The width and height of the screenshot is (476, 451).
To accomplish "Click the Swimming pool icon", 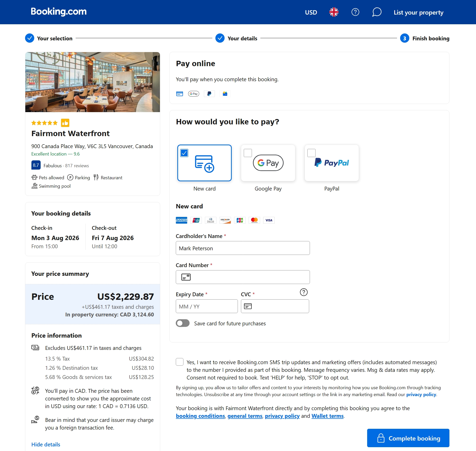I will click(x=34, y=186).
